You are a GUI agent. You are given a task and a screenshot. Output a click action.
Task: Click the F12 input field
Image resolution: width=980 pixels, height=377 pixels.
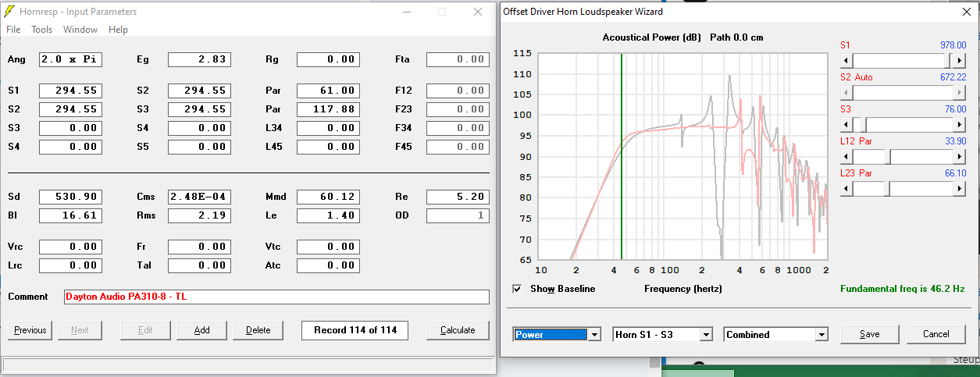458,91
